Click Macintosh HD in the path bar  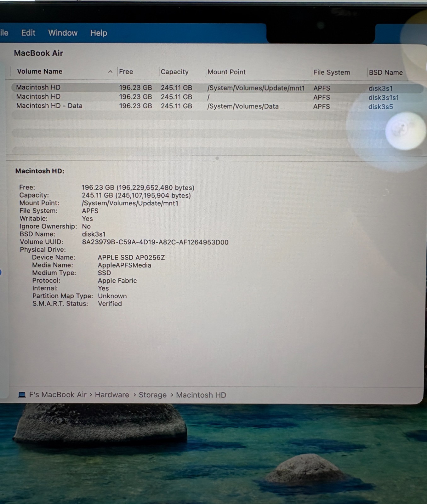coord(201,395)
